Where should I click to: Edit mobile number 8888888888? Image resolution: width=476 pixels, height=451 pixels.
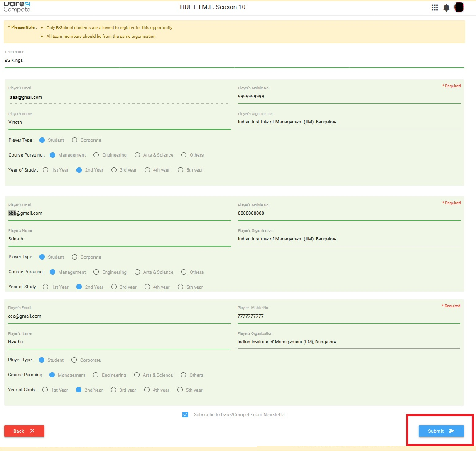pyautogui.click(x=349, y=213)
